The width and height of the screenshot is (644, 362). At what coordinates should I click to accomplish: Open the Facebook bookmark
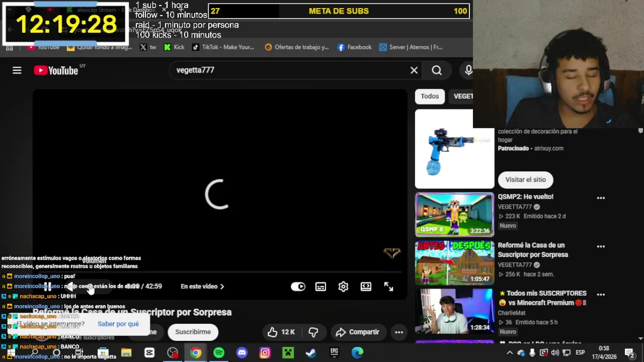pos(355,47)
